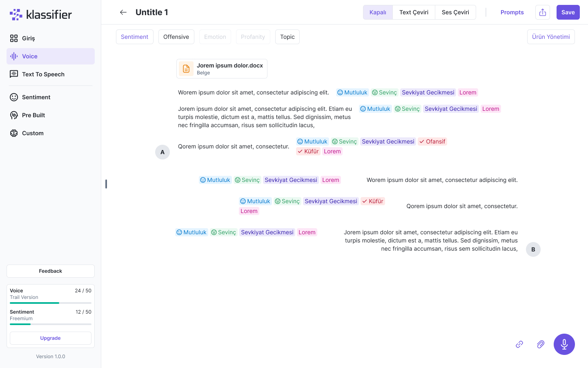Click the vertical handle left of the conversation
The width and height of the screenshot is (588, 368).
(106, 184)
